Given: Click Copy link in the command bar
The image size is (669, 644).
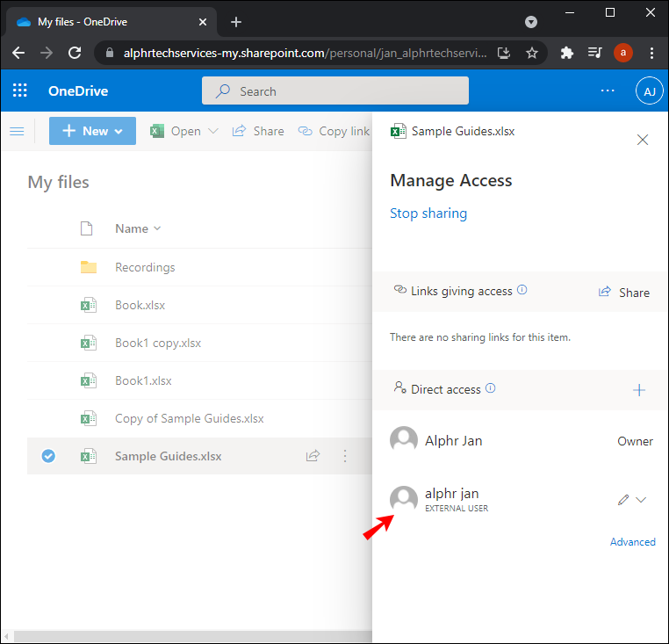Looking at the screenshot, I should [x=334, y=131].
